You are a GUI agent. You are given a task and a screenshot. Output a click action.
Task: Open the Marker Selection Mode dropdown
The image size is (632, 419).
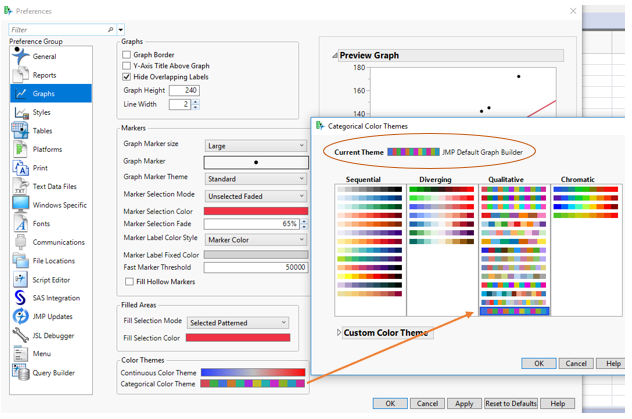[x=256, y=196]
